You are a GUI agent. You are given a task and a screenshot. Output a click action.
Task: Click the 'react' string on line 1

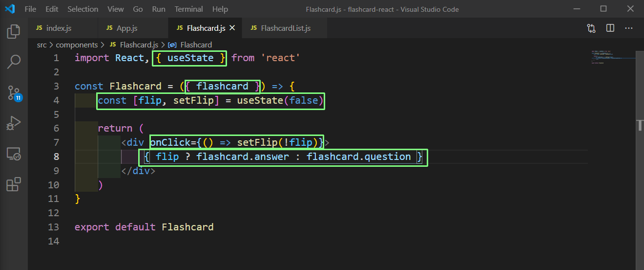click(x=280, y=58)
